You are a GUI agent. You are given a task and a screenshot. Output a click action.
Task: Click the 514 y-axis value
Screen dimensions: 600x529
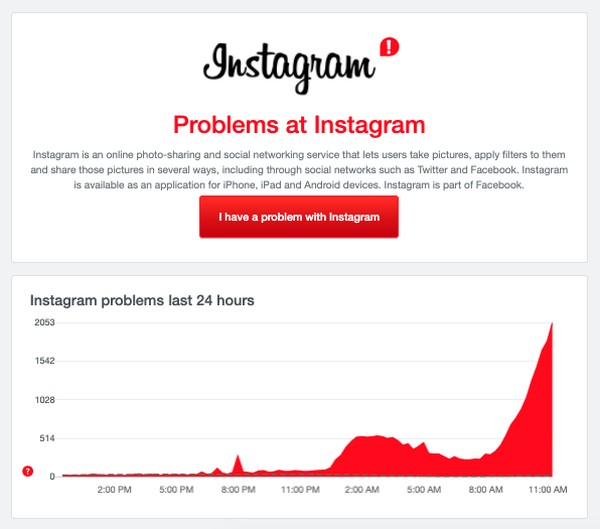click(x=47, y=438)
